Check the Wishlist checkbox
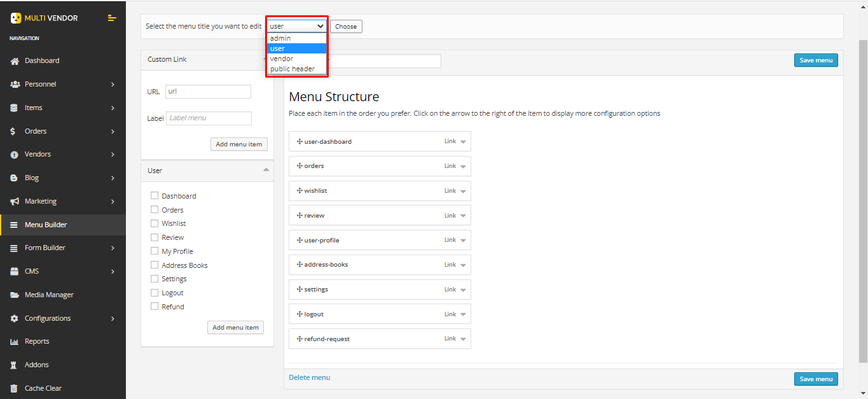 155,223
